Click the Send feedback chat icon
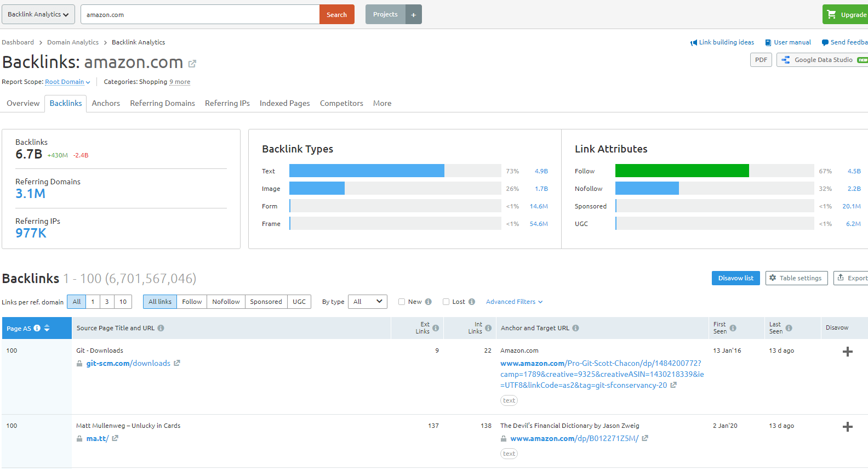 (x=825, y=42)
